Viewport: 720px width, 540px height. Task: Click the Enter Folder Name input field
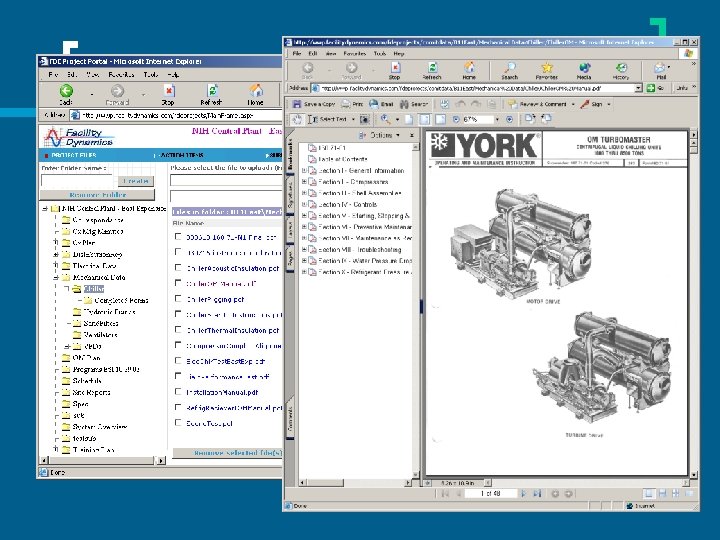(77, 181)
